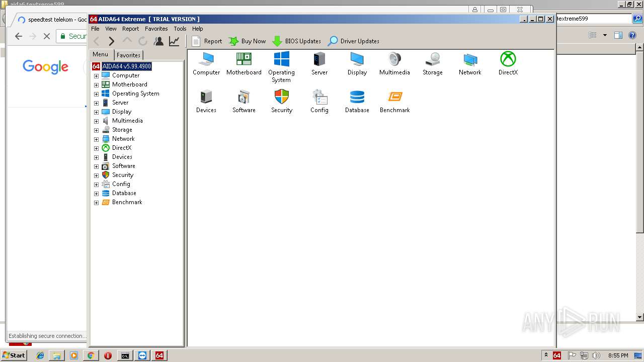Image resolution: width=644 pixels, height=362 pixels.
Task: Open the Benchmark icon in main pane
Action: (395, 97)
